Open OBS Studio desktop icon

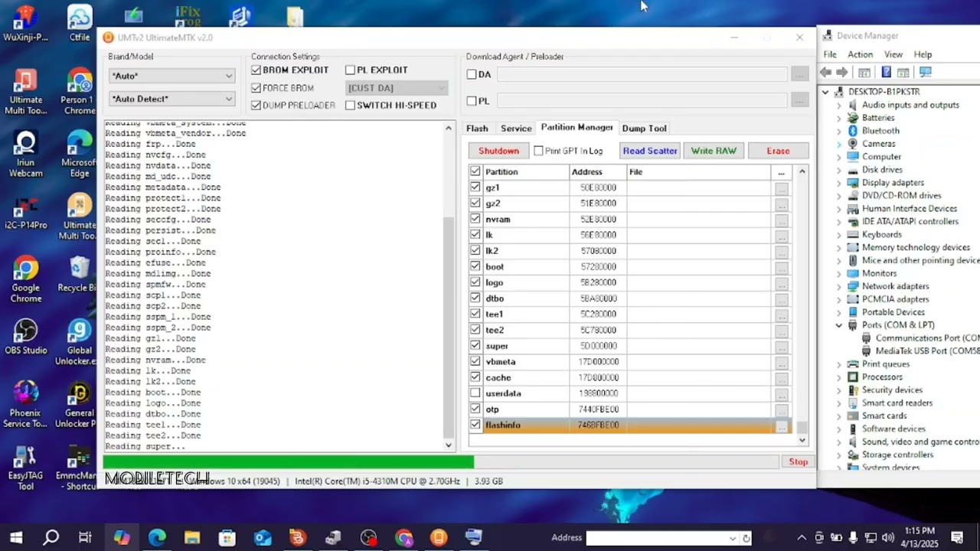[x=25, y=337]
